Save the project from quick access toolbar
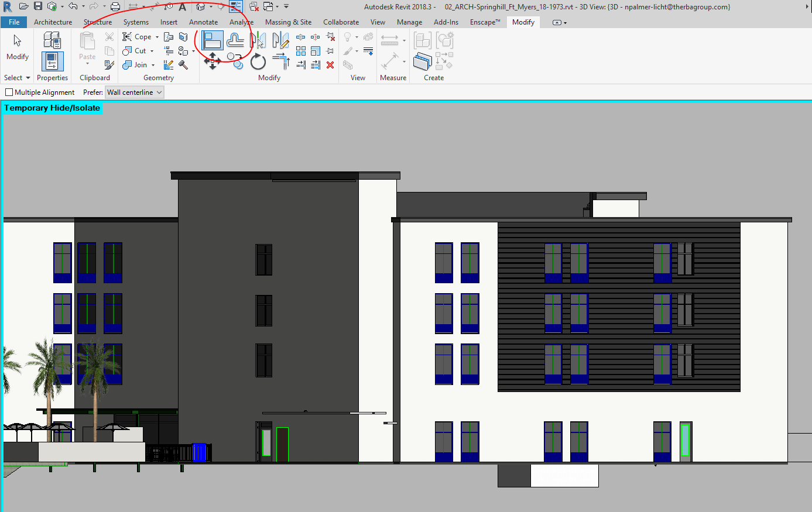Image resolution: width=812 pixels, height=512 pixels. point(38,6)
